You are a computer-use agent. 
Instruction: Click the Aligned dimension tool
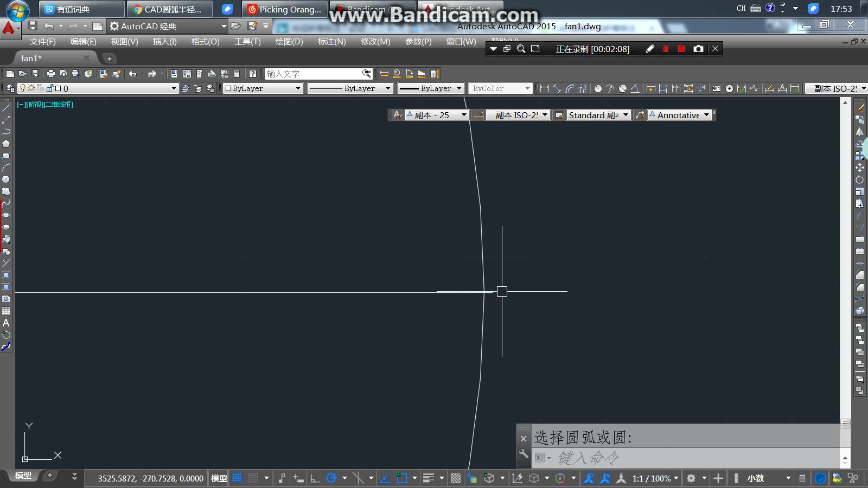pos(557,88)
